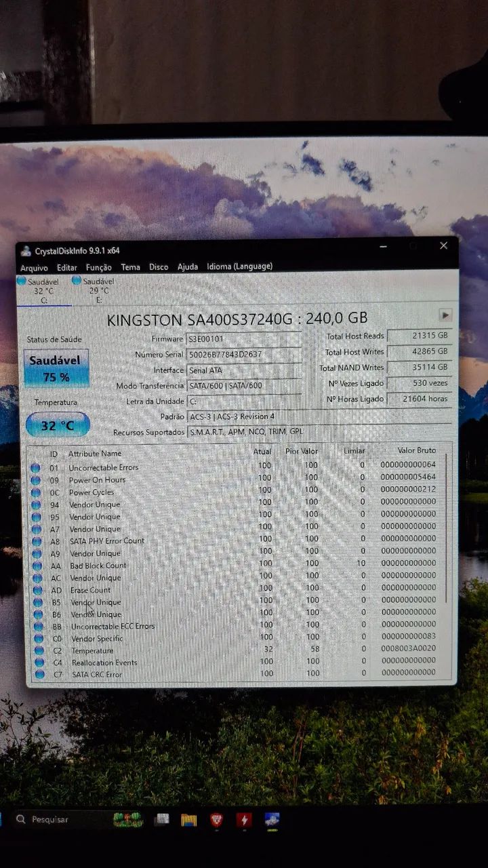The width and height of the screenshot is (488, 868).
Task: Click the Recursos Suportados field S.M.A.R.T., APM
Action: pos(319,432)
